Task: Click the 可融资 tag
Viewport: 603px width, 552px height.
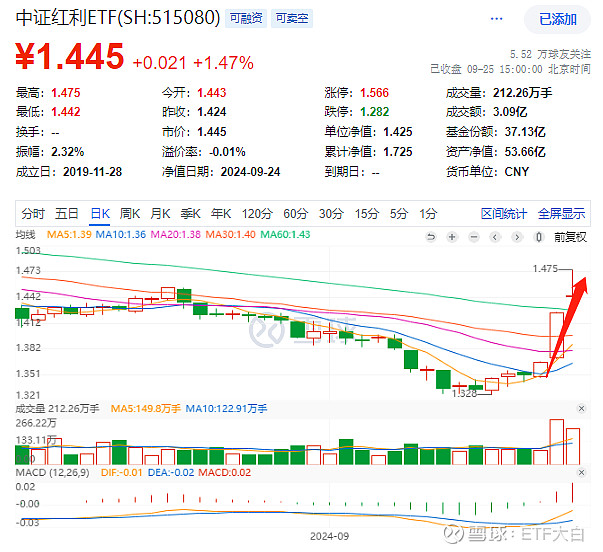Action: pos(246,18)
